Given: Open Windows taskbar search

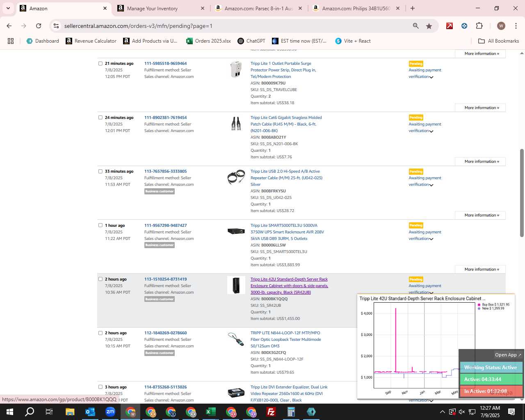Looking at the screenshot, I should 30,412.
